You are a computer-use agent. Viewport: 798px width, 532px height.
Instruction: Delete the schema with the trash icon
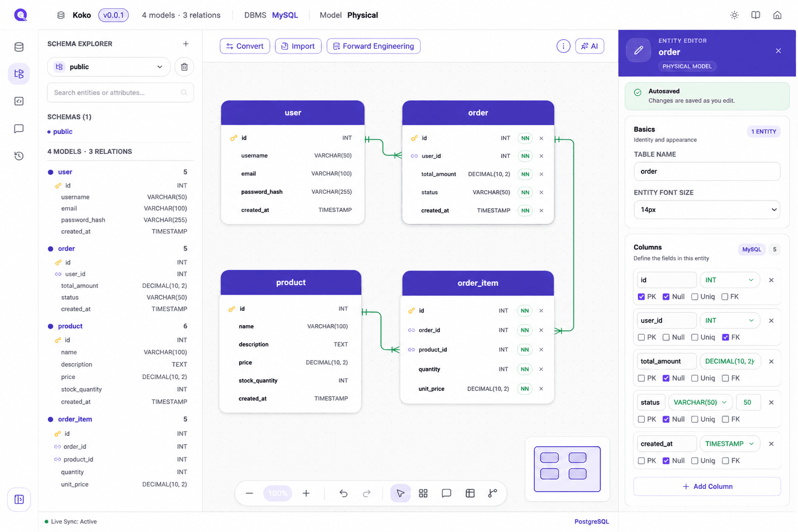[184, 66]
